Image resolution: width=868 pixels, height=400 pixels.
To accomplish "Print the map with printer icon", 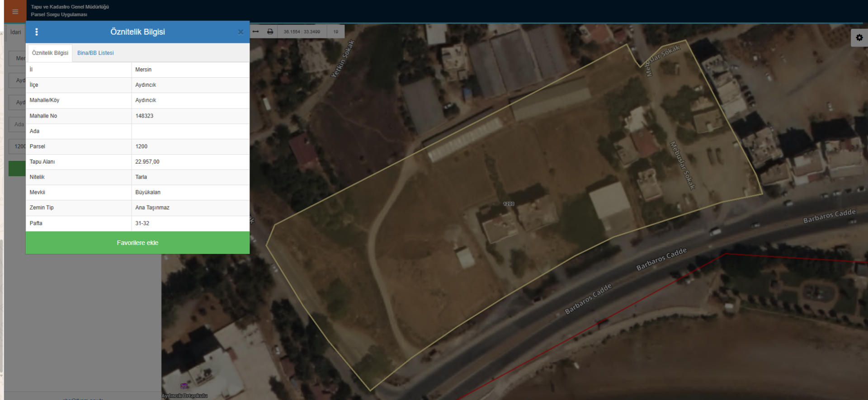I will pyautogui.click(x=270, y=32).
